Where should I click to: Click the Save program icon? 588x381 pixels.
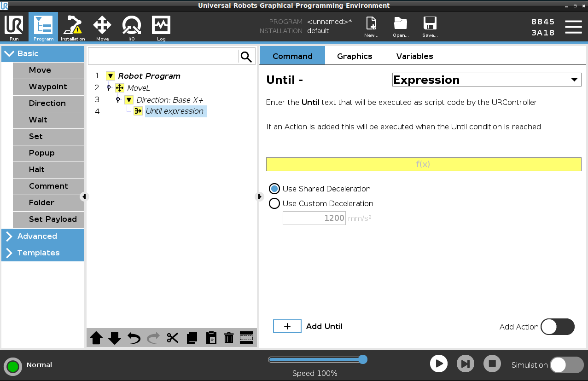430,27
